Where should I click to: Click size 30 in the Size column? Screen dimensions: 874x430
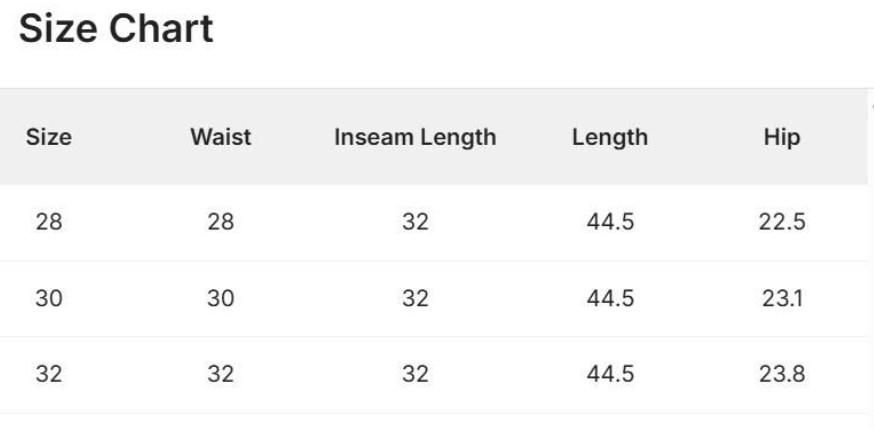coord(48,298)
